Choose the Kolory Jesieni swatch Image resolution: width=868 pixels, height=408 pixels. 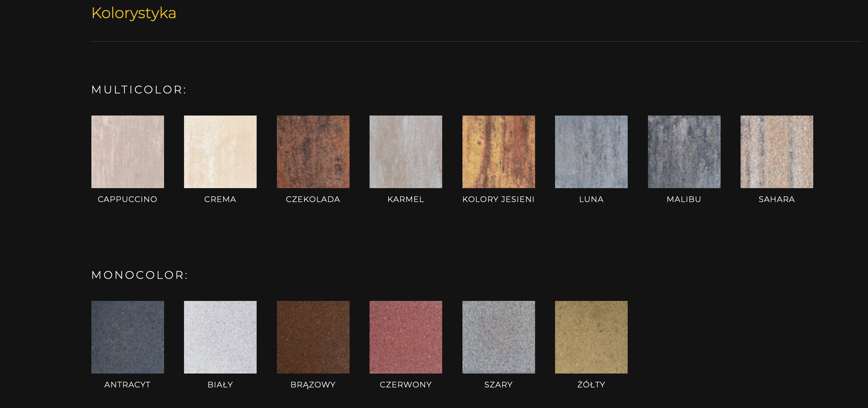(x=499, y=152)
